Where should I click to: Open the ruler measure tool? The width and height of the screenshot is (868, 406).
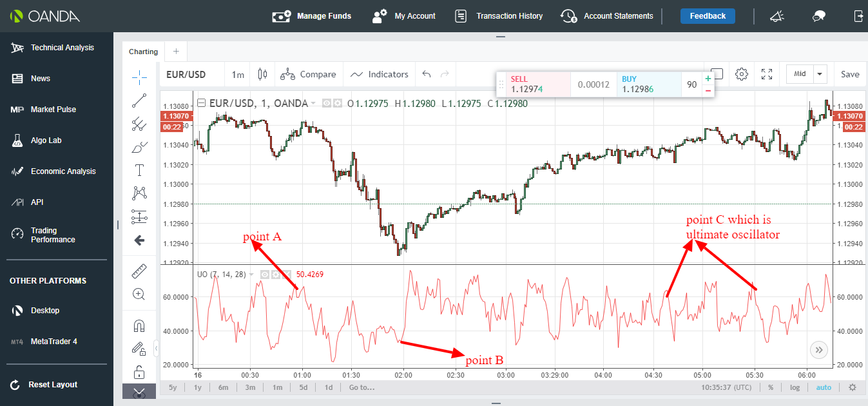[x=139, y=271]
